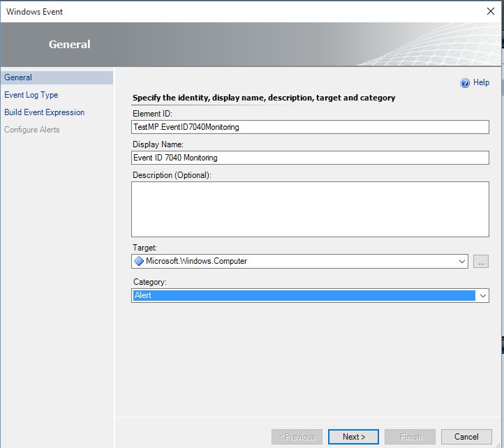Click the Help link text
Viewport: 504px width, 448px height.
click(x=481, y=82)
